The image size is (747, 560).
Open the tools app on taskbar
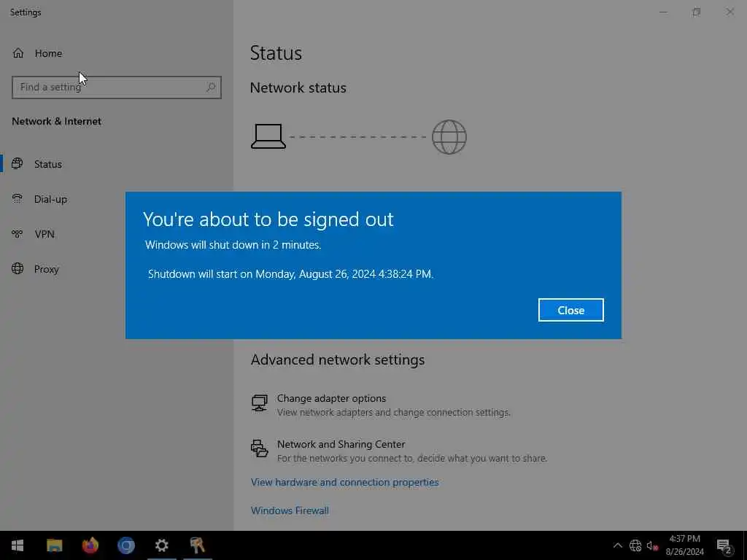pyautogui.click(x=197, y=545)
